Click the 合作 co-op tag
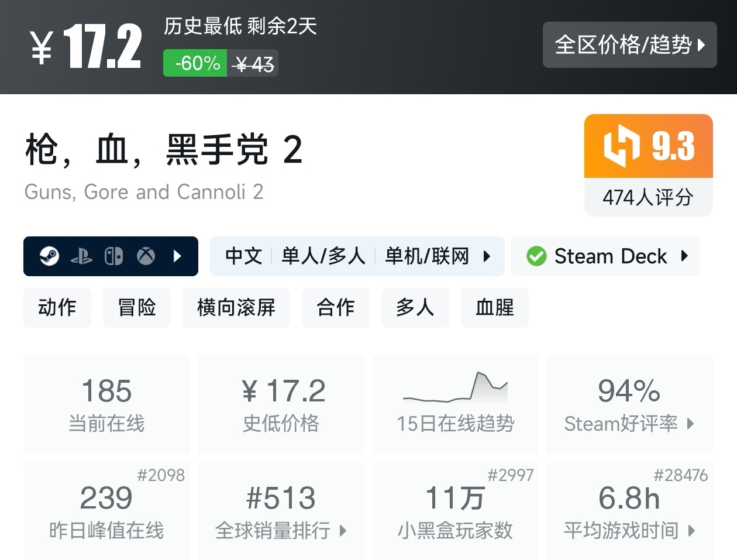The height and width of the screenshot is (560, 737). click(x=336, y=308)
